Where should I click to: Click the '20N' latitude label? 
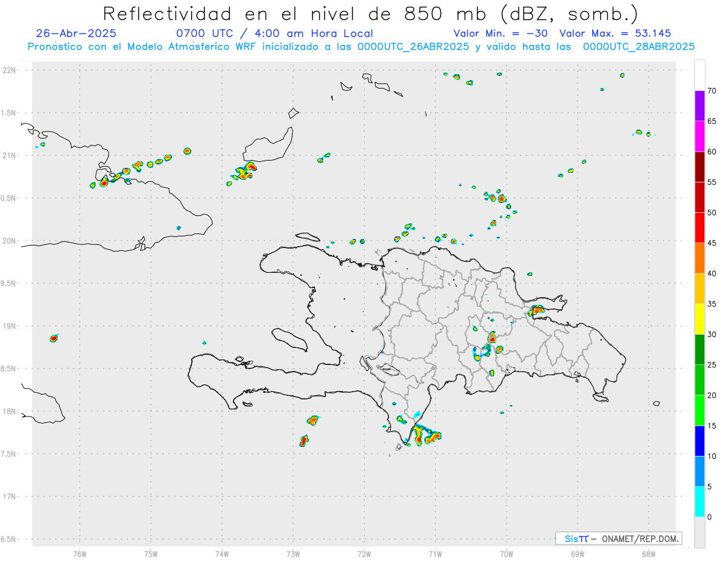tap(10, 241)
